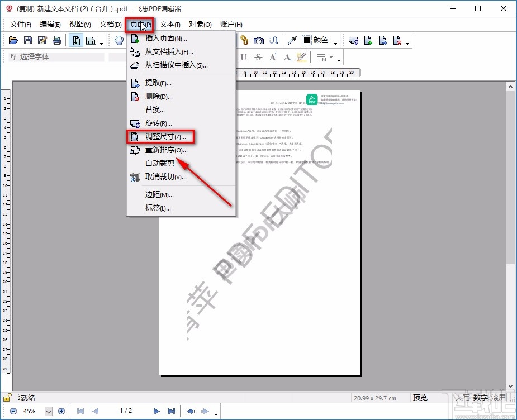Choose 插入页面 from the page menu
The height and width of the screenshot is (420, 517).
click(x=181, y=38)
